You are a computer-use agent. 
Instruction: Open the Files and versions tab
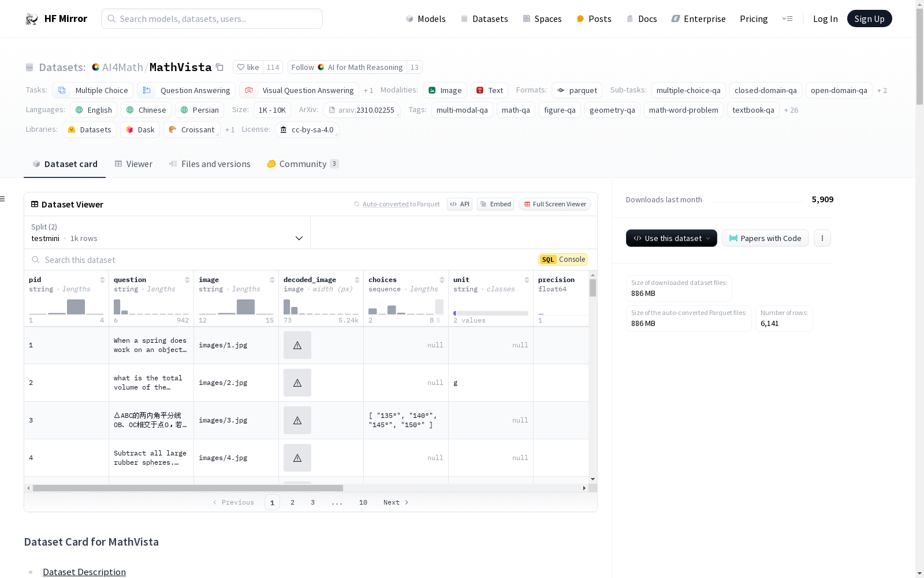210,164
